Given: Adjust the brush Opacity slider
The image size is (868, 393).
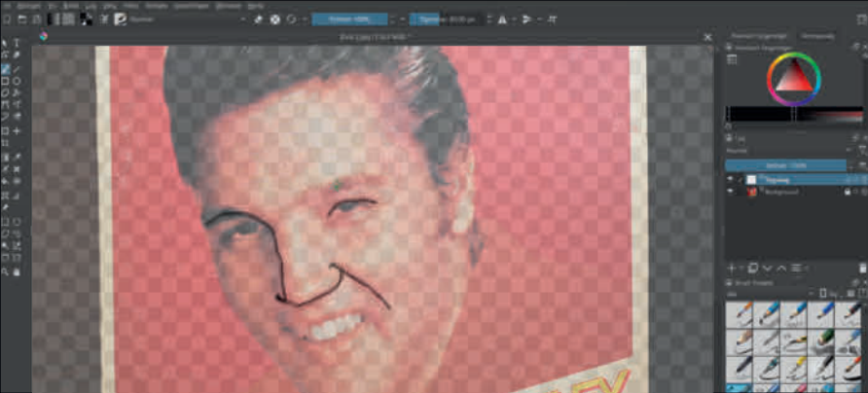Looking at the screenshot, I should pyautogui.click(x=350, y=19).
